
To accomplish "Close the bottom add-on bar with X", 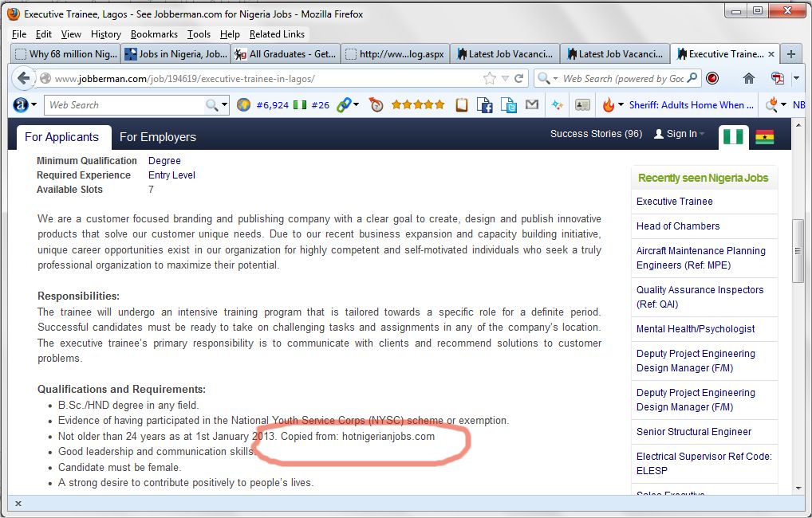I will (x=18, y=504).
